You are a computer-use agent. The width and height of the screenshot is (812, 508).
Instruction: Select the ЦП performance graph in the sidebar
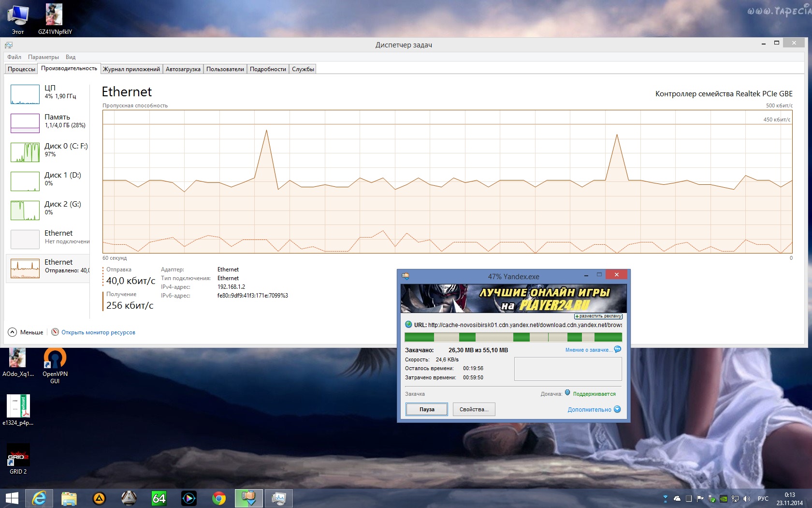tap(25, 94)
